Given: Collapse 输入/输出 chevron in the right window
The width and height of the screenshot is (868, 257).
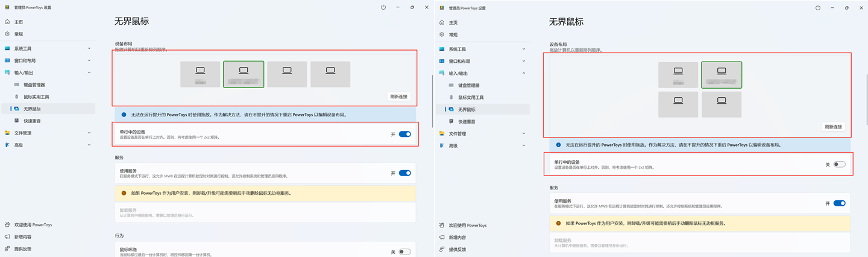Looking at the screenshot, I should click(x=524, y=73).
